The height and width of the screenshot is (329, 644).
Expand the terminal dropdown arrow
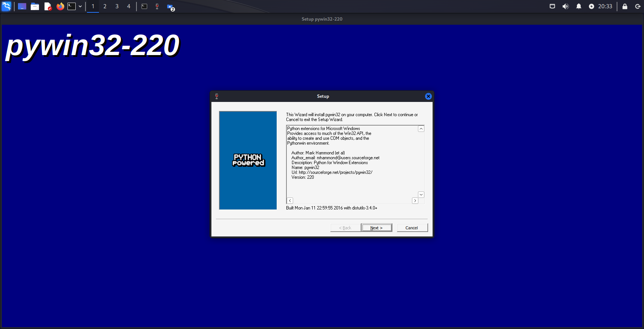pos(80,6)
